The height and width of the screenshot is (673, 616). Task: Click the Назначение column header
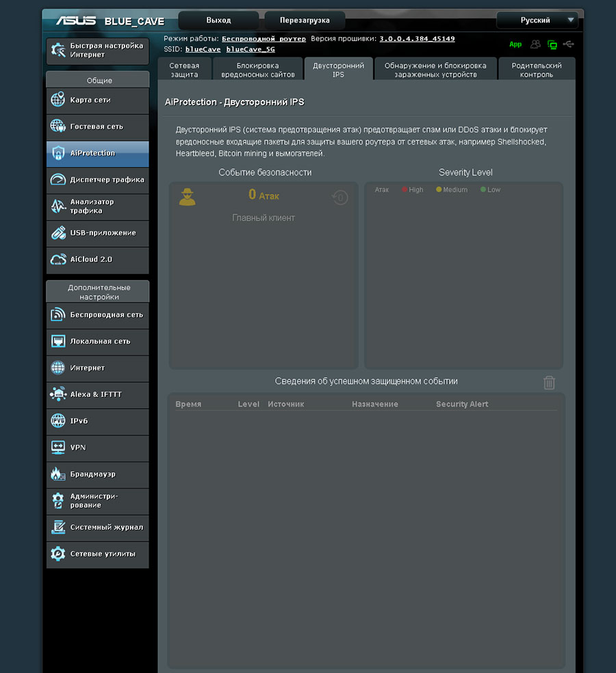point(375,405)
